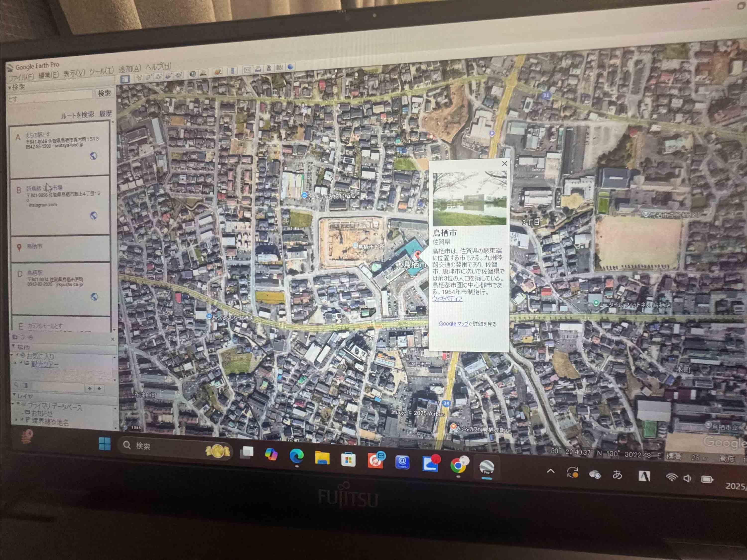Toggle the 観光ツアー folder checkbox
The width and height of the screenshot is (747, 560).
point(21,362)
